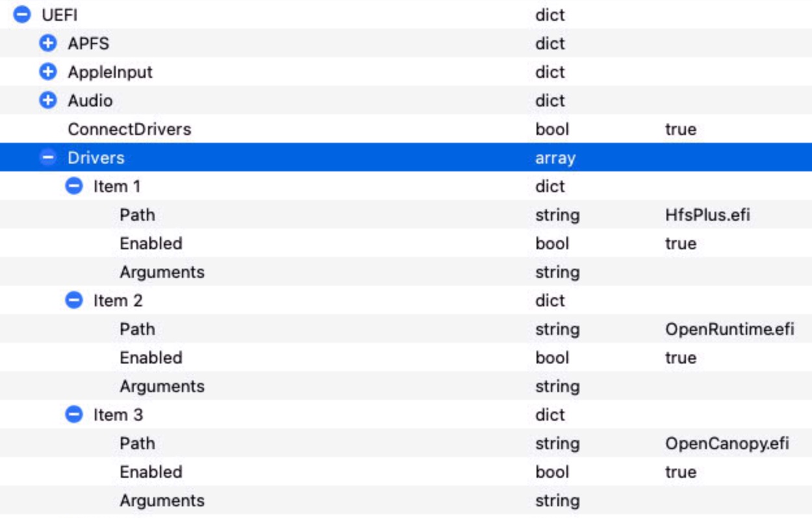Collapse the UEFI root entry

[x=23, y=14]
